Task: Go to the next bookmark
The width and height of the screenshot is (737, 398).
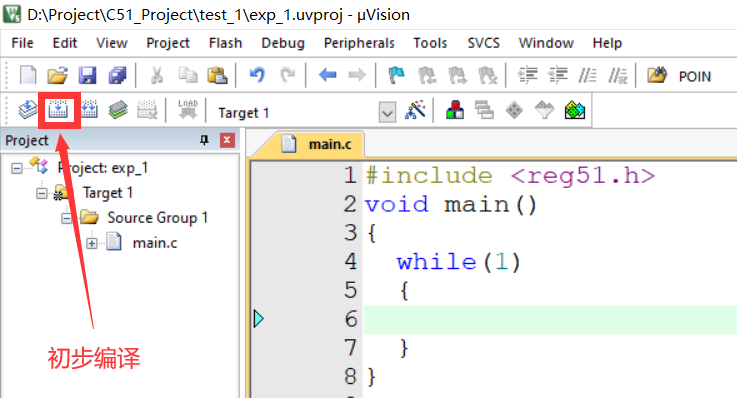Action: point(457,75)
